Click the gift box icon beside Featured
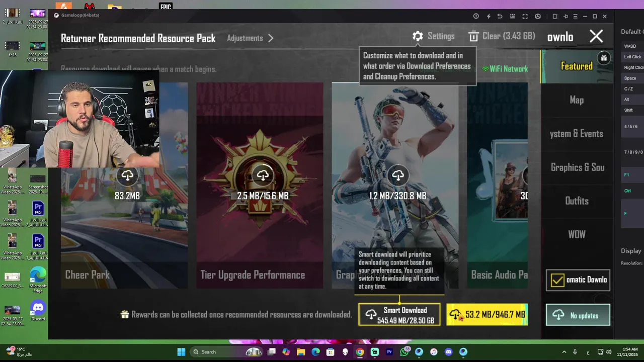This screenshot has height=362, width=644. pyautogui.click(x=604, y=58)
